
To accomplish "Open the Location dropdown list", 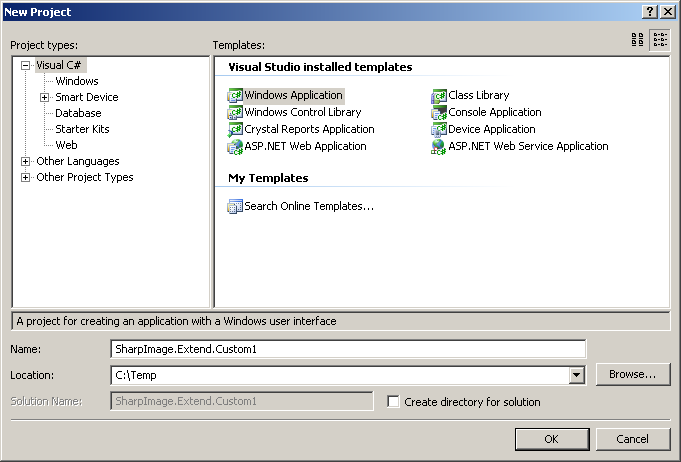I will [x=576, y=375].
